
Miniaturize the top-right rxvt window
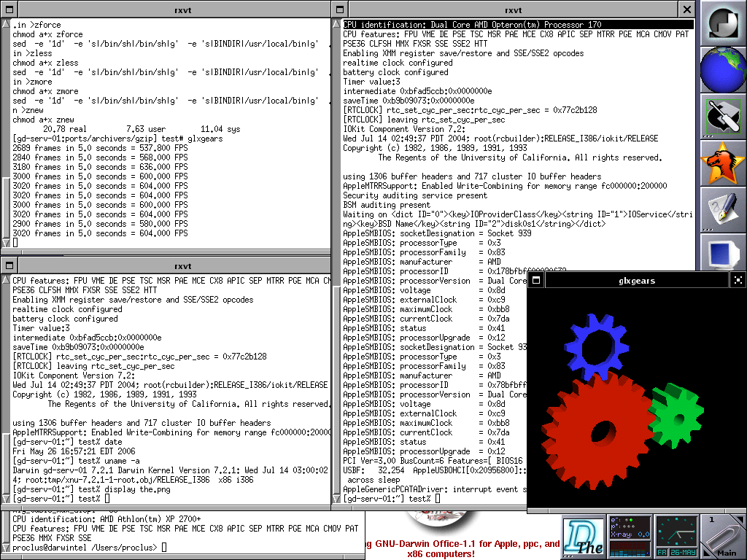340,9
